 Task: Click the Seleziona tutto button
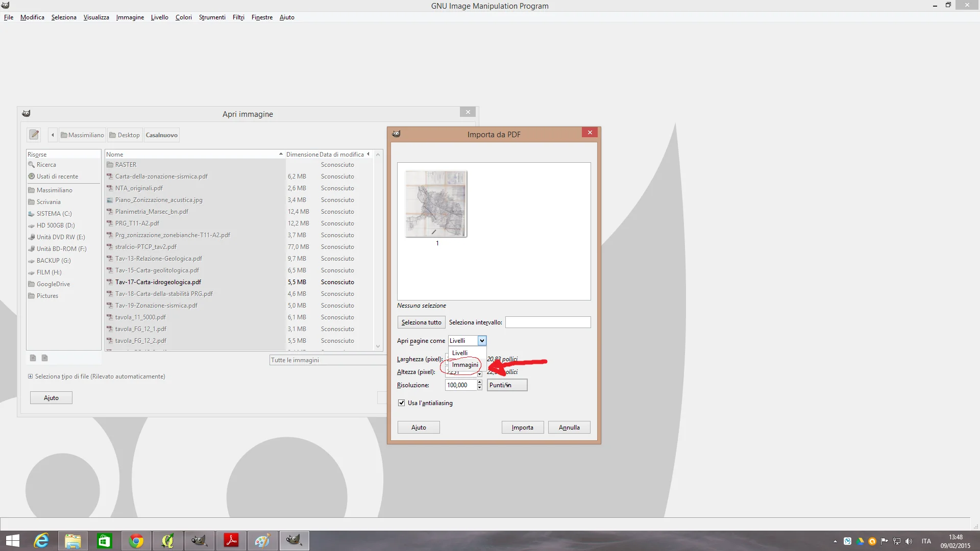421,322
